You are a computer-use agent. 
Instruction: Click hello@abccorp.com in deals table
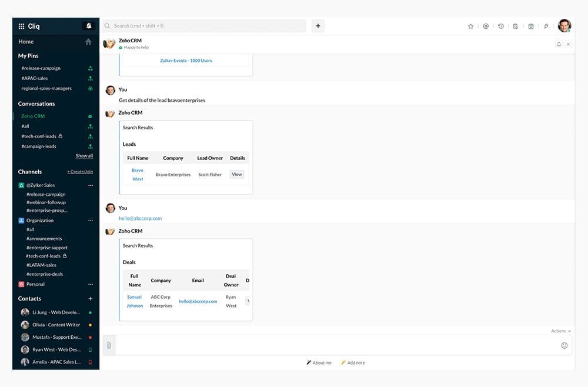[x=198, y=302]
